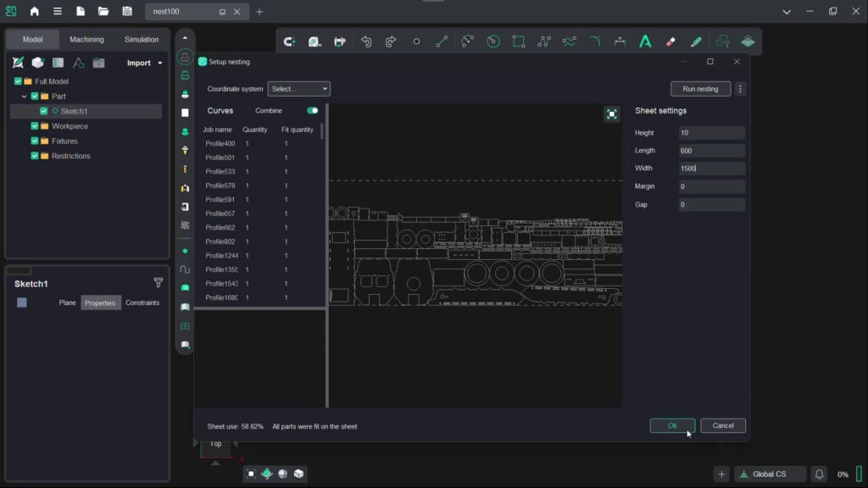868x488 pixels.
Task: Open the filter icon in Sketch1 panel
Action: click(x=159, y=283)
